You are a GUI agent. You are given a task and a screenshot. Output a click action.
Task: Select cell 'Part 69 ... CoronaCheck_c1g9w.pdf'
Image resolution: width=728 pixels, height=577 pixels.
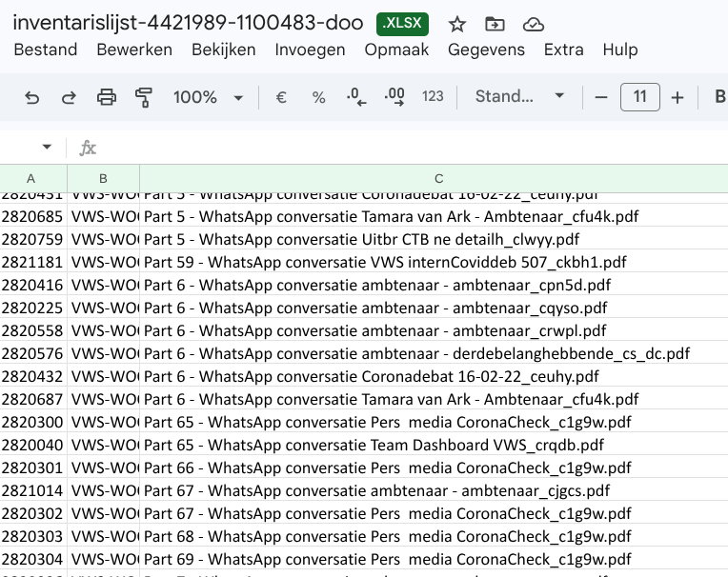(434, 559)
